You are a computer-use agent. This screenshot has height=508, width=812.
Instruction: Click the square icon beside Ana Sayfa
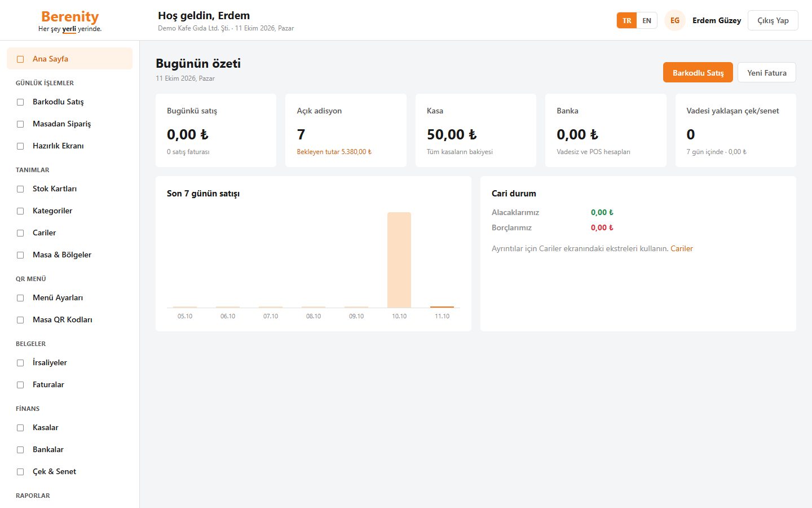[20, 59]
